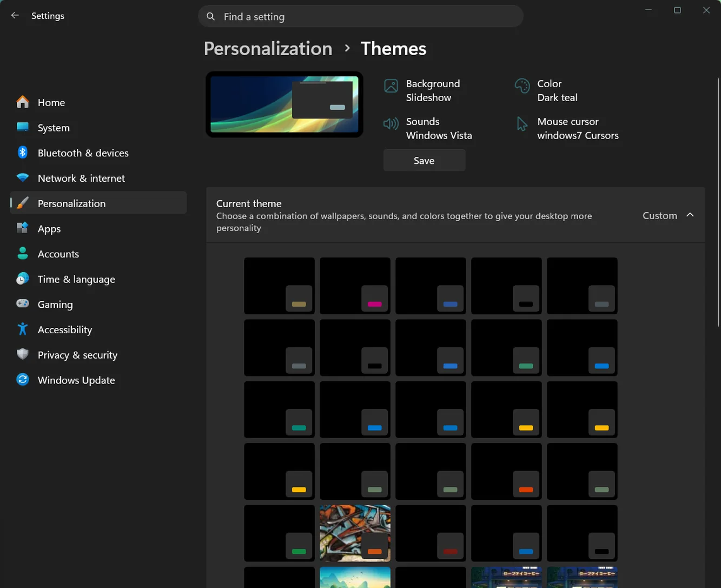Click the Network wifi icon
The height and width of the screenshot is (588, 721).
coord(23,178)
